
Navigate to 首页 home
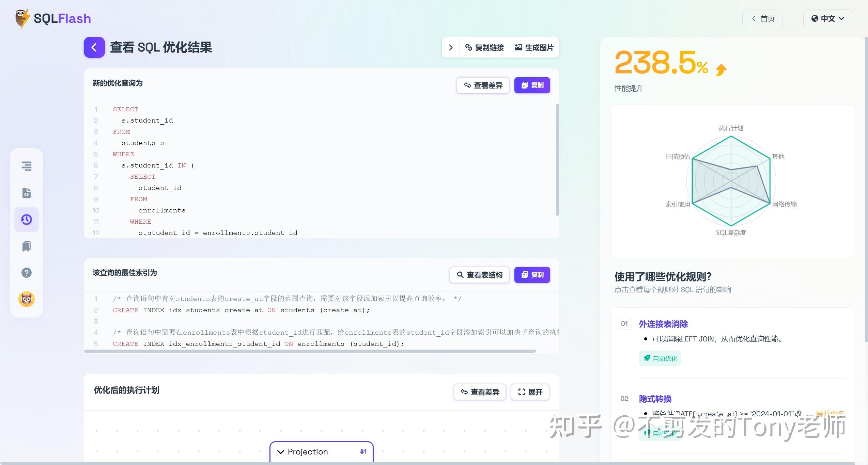(762, 18)
